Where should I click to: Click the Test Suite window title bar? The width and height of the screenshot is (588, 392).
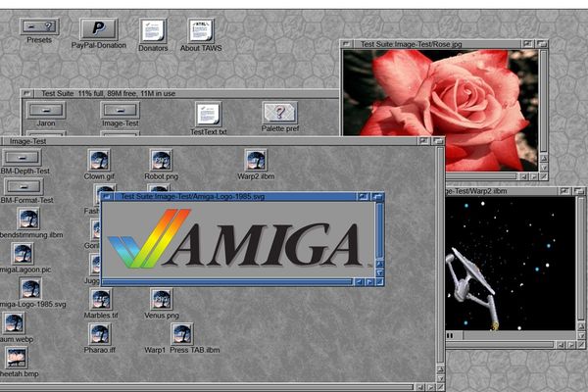coord(185,93)
